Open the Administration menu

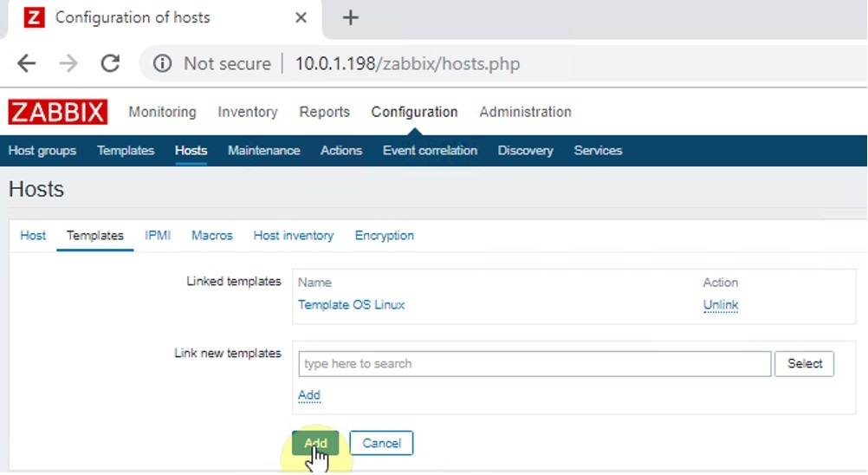[x=525, y=112]
